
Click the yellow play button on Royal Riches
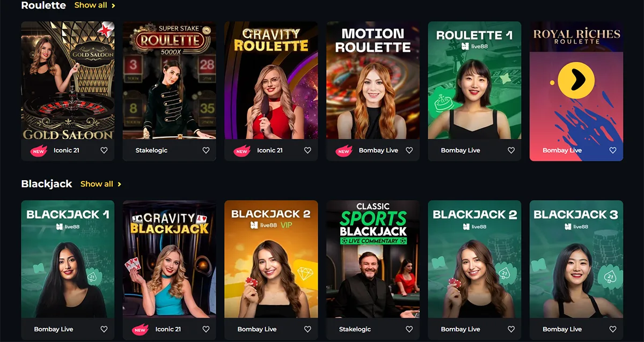(576, 80)
